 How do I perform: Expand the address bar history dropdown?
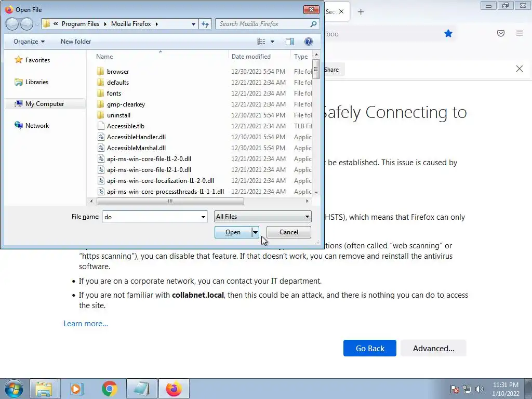click(x=193, y=24)
